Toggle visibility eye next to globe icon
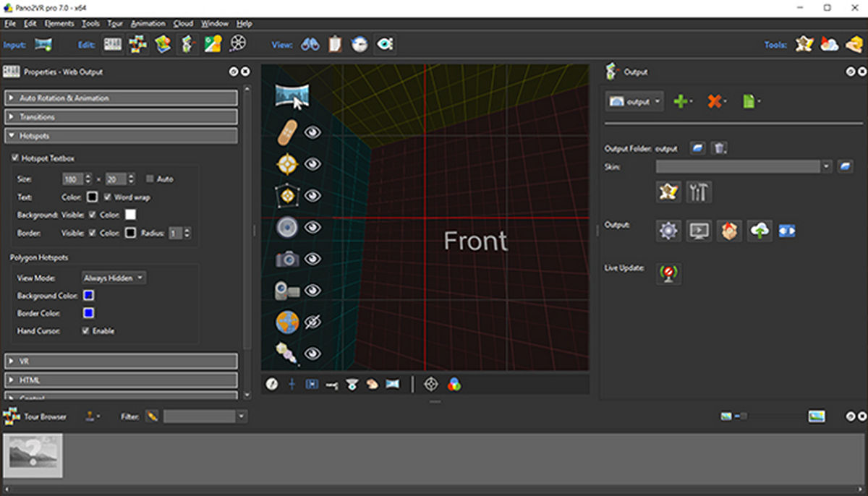868x496 pixels. click(x=312, y=322)
